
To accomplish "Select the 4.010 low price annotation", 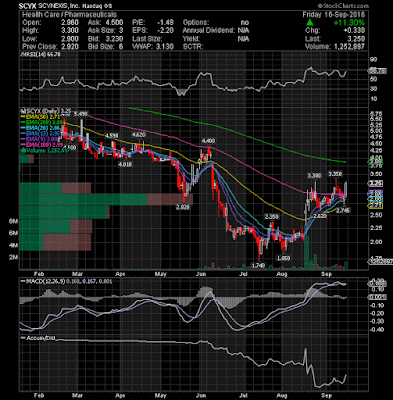I will click(125, 164).
